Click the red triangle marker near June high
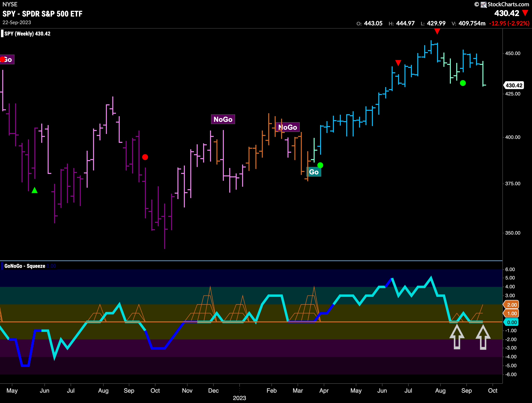This screenshot has width=532, height=403. 398,63
